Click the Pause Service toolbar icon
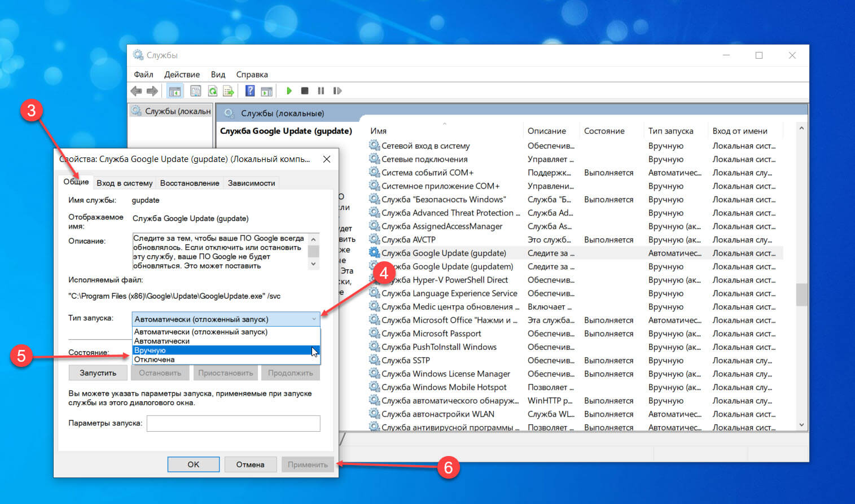Viewport: 855px width, 504px height. coord(321,91)
